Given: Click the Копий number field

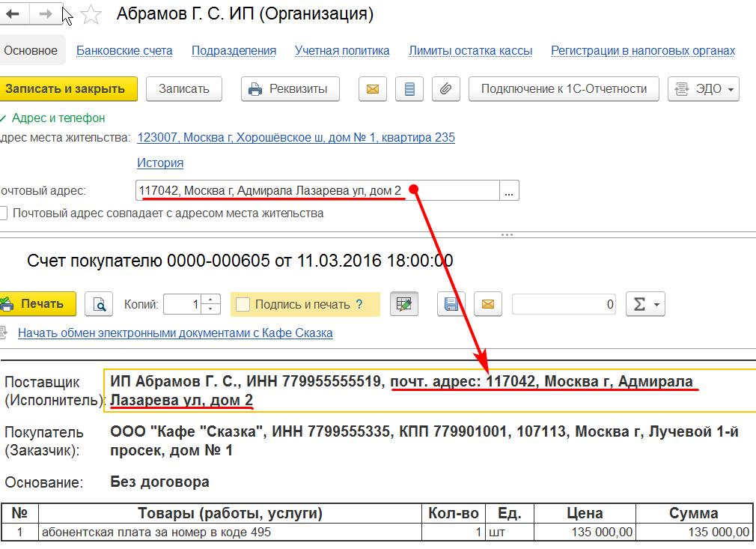Looking at the screenshot, I should (x=183, y=304).
